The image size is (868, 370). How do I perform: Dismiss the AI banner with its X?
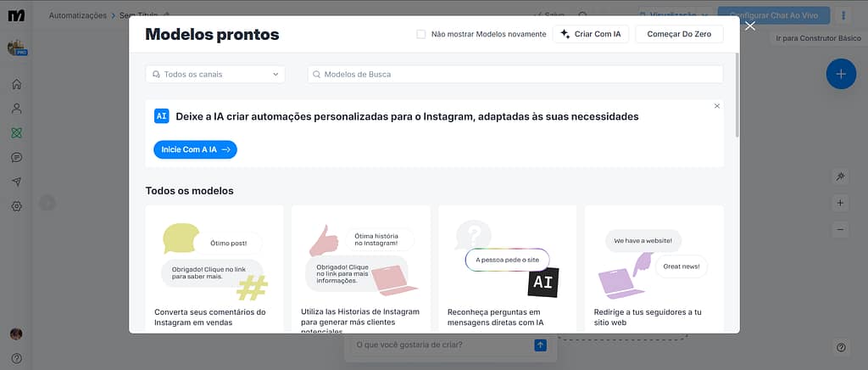click(716, 106)
